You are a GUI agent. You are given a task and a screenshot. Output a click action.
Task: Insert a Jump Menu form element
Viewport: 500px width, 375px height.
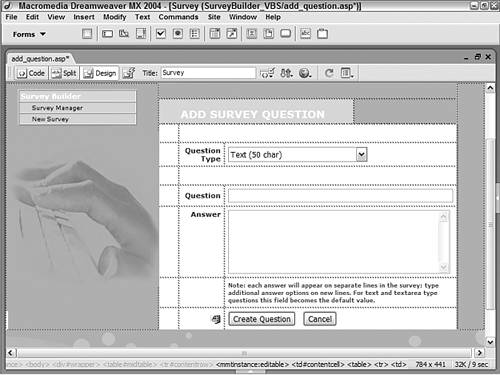click(232, 34)
